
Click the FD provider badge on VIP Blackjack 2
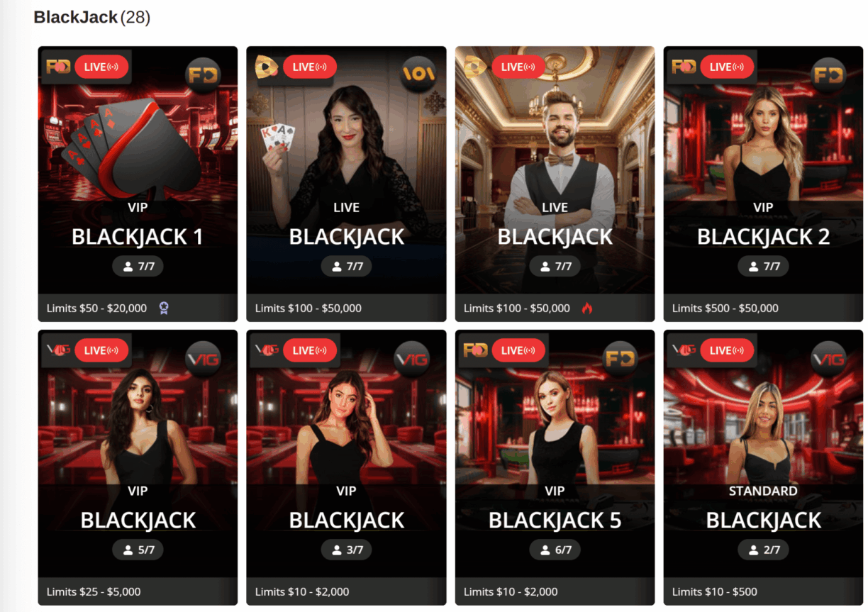[x=829, y=74]
